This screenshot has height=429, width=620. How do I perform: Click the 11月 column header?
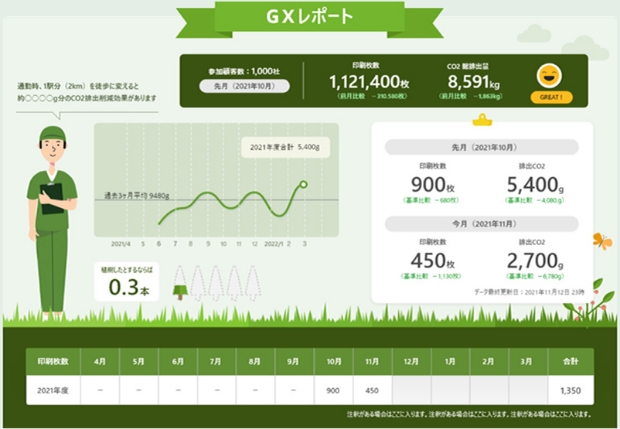[x=372, y=361]
